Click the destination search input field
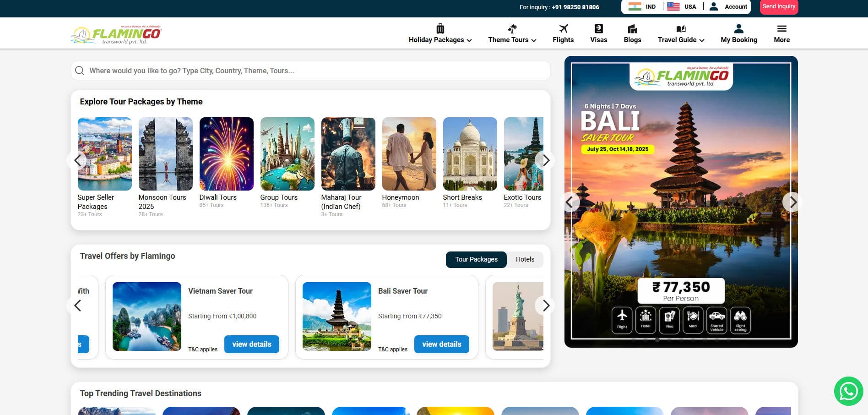 pos(310,71)
